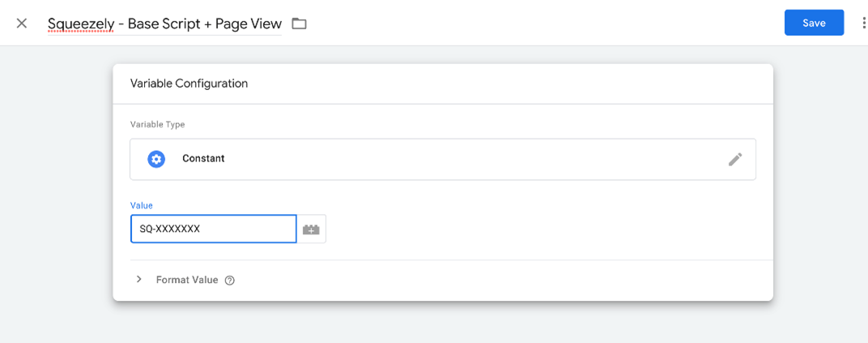
Task: Focus the Value field containing SQ-XXXXXXX
Action: click(213, 229)
